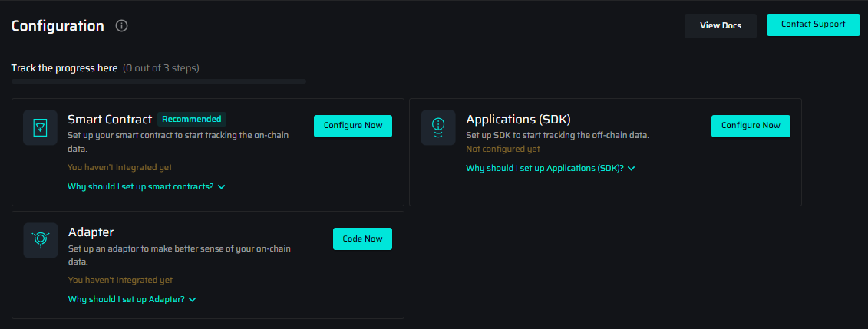Click the Configuration page title

[x=58, y=25]
